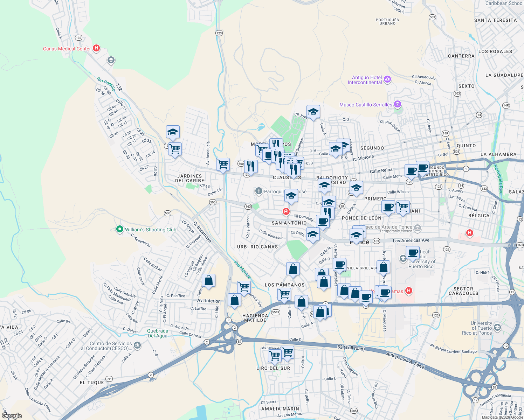This screenshot has height=420, width=524.
Task: Open the cafe marker on Calle Reina
Action: pyautogui.click(x=412, y=171)
